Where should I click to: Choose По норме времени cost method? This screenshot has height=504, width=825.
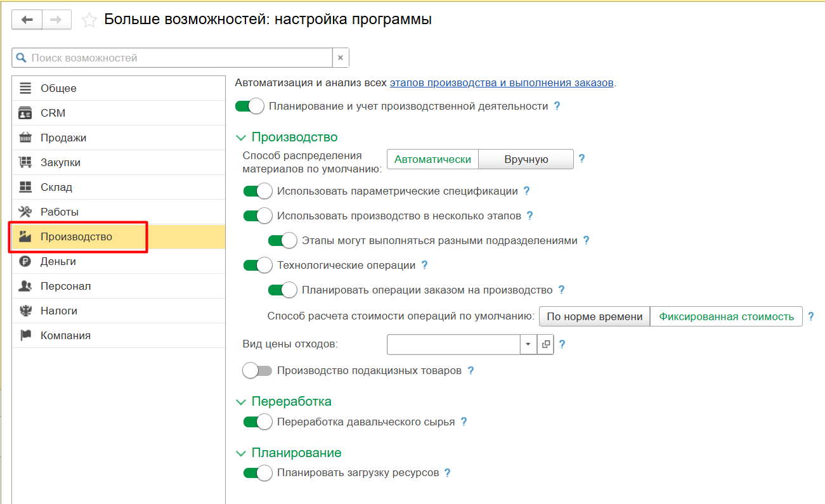click(595, 316)
